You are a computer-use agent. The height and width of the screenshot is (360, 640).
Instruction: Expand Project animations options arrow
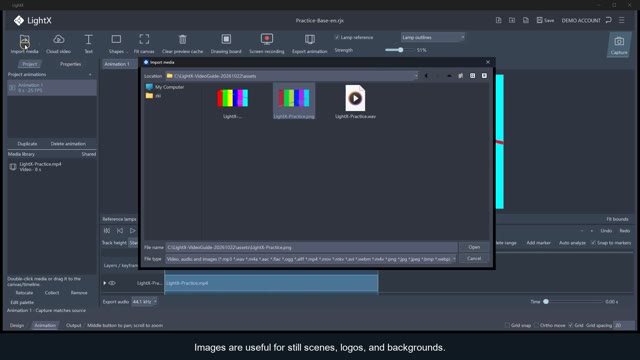[90, 75]
